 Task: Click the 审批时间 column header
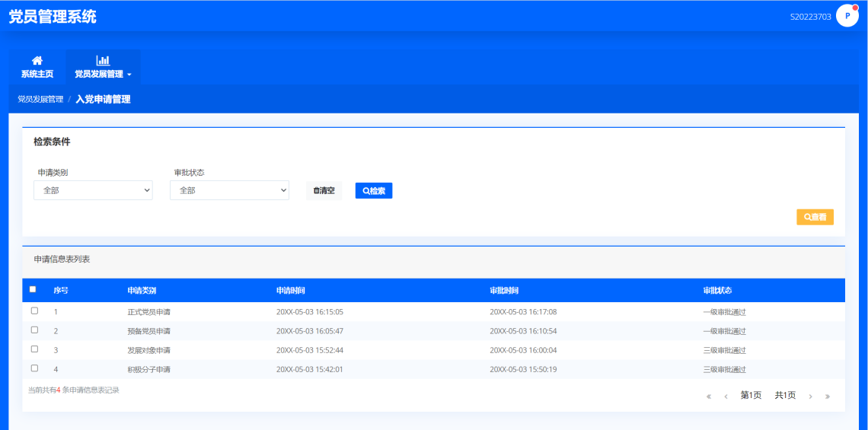pos(504,291)
